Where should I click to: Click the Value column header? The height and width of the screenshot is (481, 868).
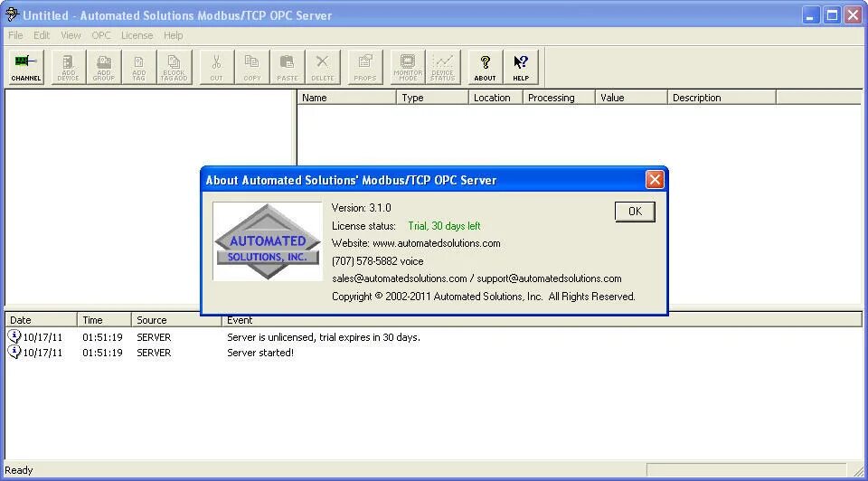click(632, 98)
